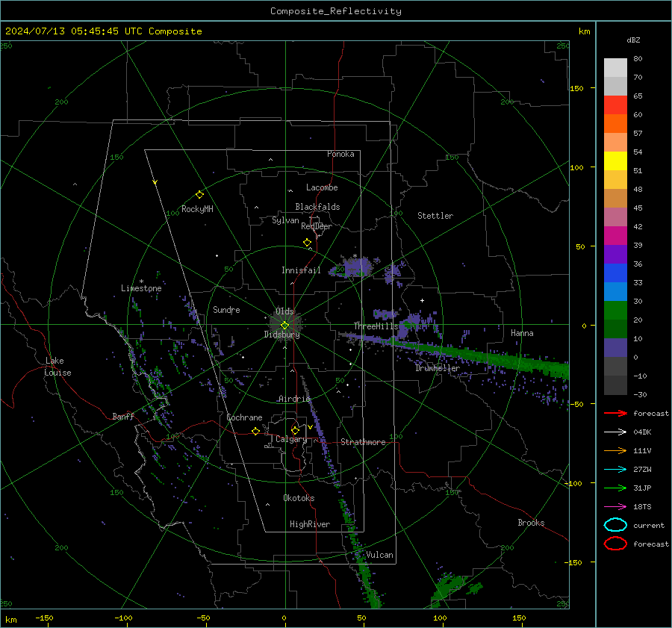Click the ThreeHills label
This screenshot has width=672, height=628.
(x=376, y=326)
